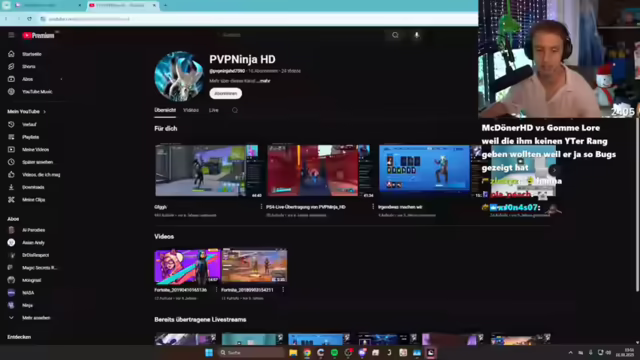Viewport: 640px width, 360px height.
Task: Switch to the Live tab
Action: [213, 110]
